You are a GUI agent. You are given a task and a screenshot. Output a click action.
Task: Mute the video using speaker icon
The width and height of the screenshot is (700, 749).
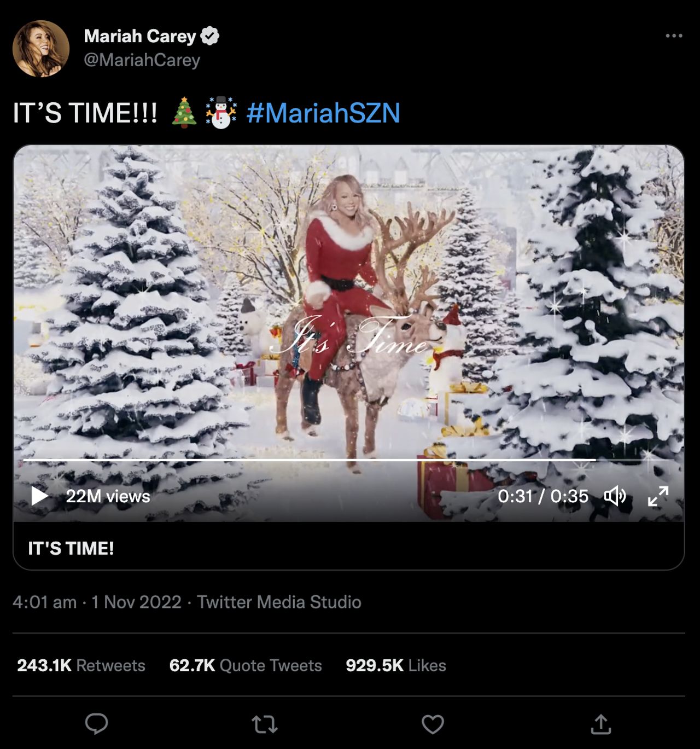pos(615,496)
